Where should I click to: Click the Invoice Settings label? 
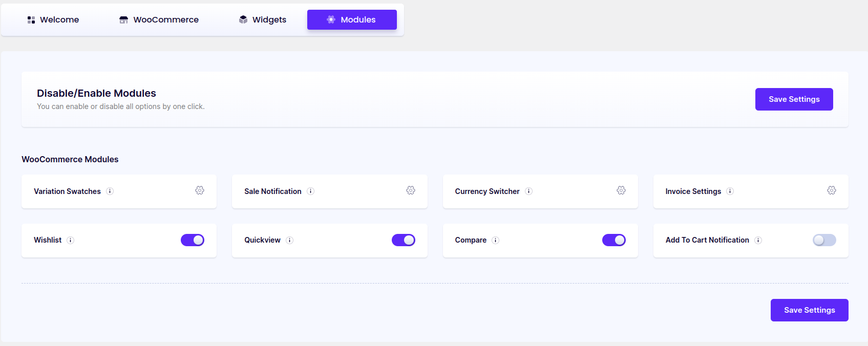click(x=693, y=191)
